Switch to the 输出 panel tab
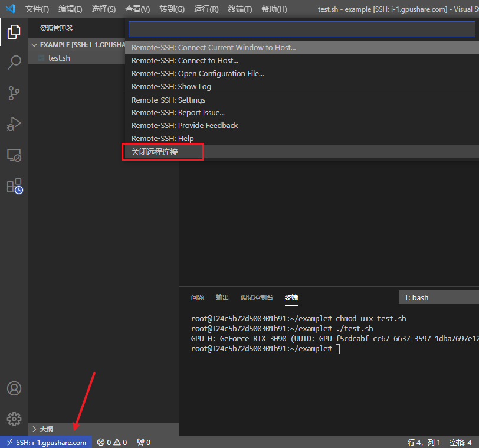This screenshot has height=448, width=479. [222, 297]
